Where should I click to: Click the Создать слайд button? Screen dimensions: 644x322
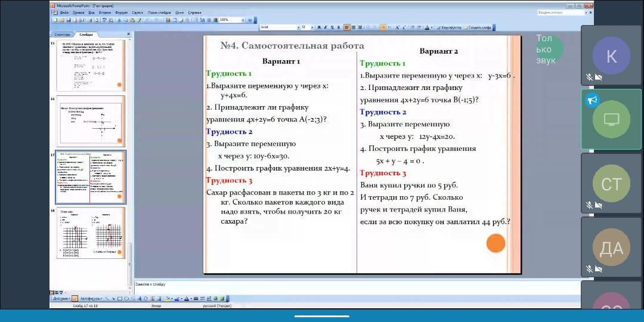(x=478, y=27)
